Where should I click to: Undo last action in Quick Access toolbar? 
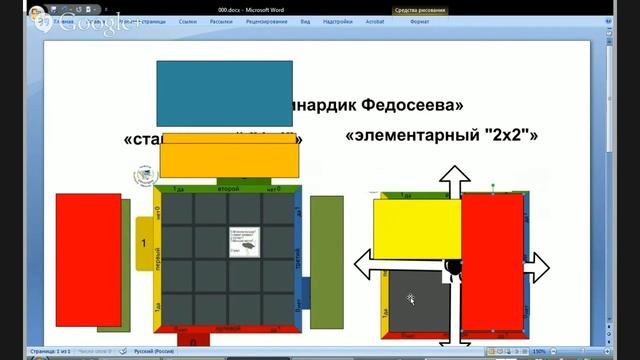[x=65, y=9]
